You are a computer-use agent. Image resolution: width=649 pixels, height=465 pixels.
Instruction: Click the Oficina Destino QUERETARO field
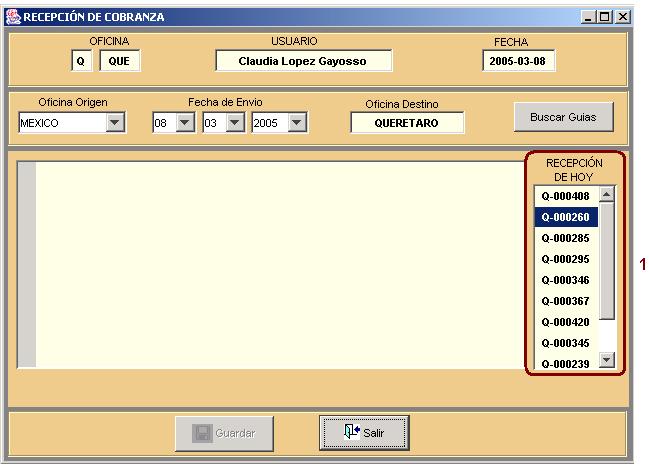(x=407, y=123)
